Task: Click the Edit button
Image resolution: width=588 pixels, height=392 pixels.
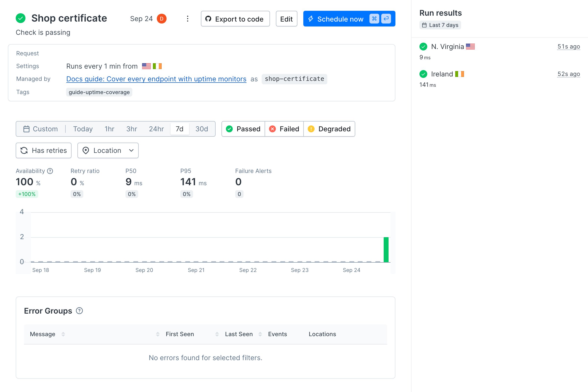Action: coord(286,19)
